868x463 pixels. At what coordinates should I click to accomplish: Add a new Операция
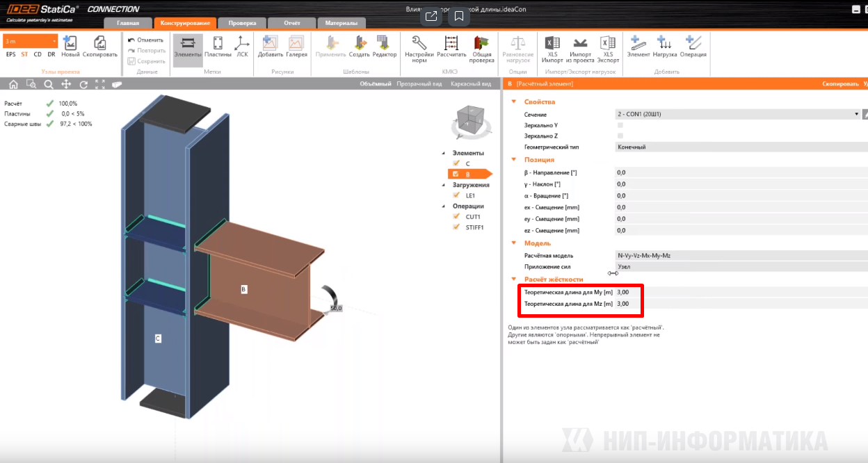[693, 47]
